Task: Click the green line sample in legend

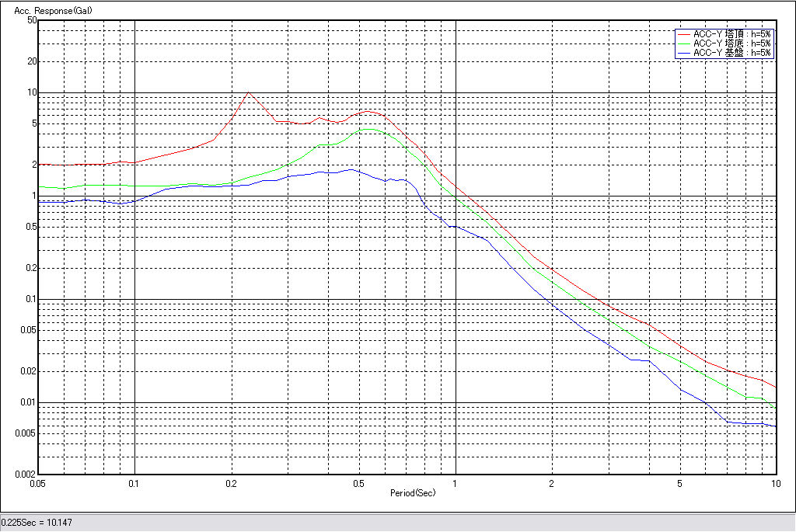Action: 683,43
